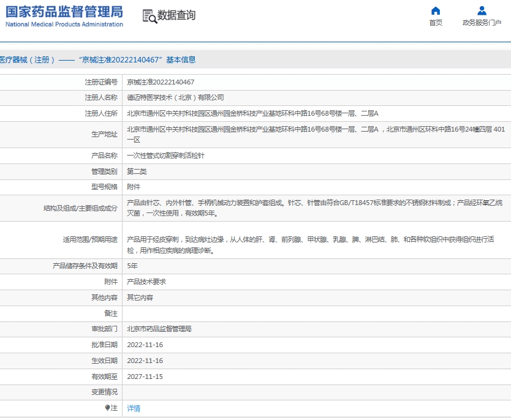
Task: Click the 管理类别 field label
Action: 104,171
